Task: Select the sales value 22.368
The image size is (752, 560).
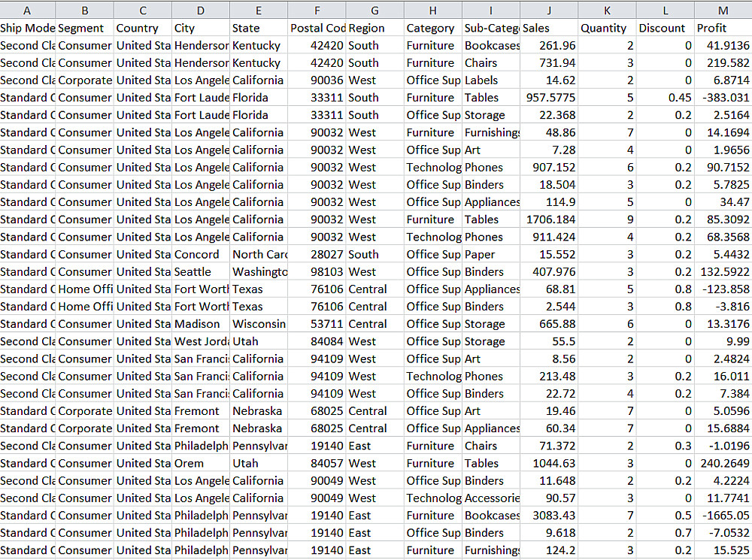Action: click(549, 115)
